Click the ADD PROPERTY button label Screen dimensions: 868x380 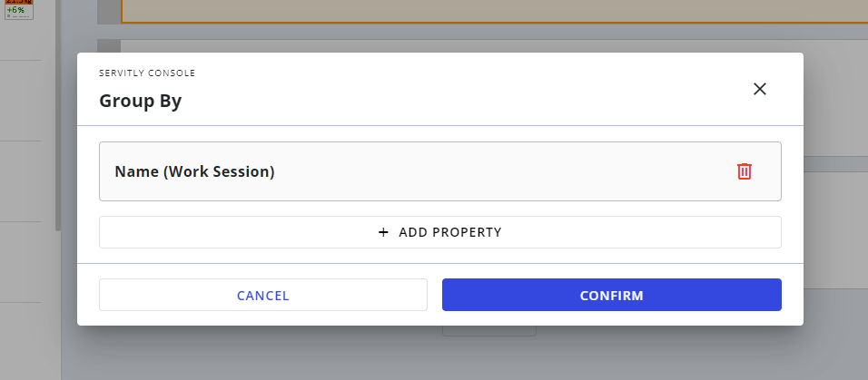click(x=450, y=232)
